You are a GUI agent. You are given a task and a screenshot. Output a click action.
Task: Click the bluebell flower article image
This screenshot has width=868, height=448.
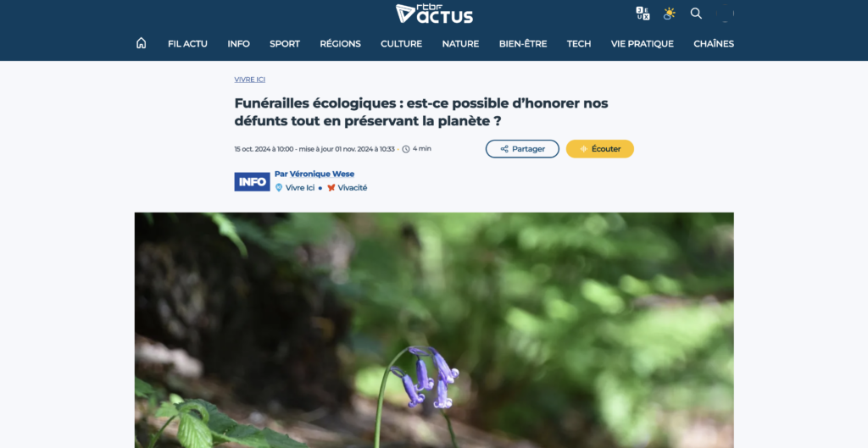click(434, 330)
